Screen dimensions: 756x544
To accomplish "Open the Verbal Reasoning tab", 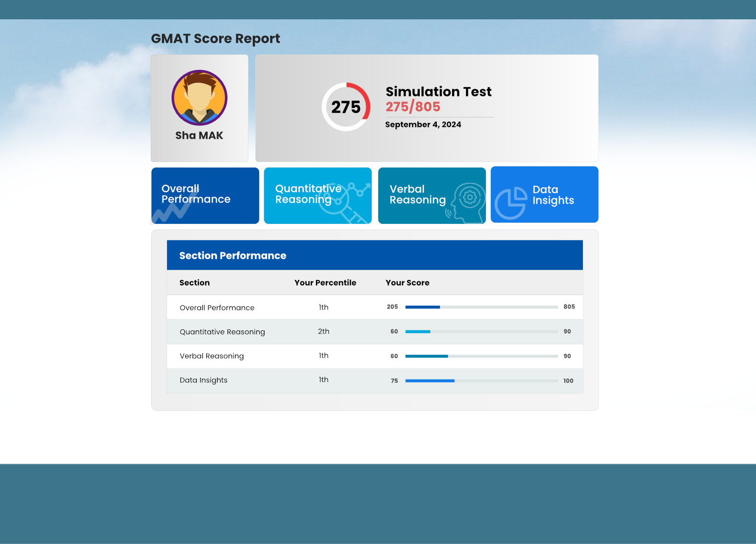I will tap(432, 196).
